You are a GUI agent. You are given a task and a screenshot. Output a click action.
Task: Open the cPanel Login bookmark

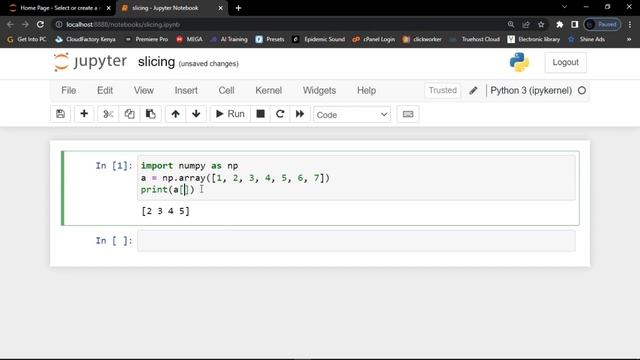point(373,39)
